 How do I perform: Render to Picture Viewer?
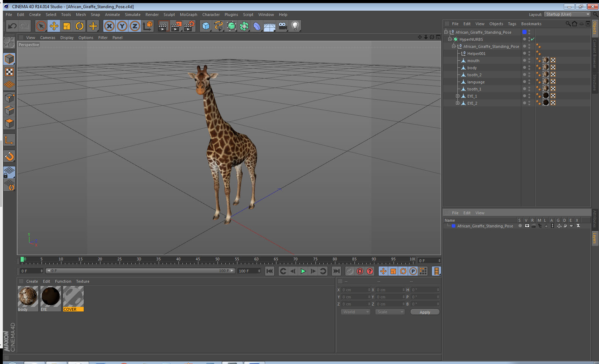coord(176,26)
